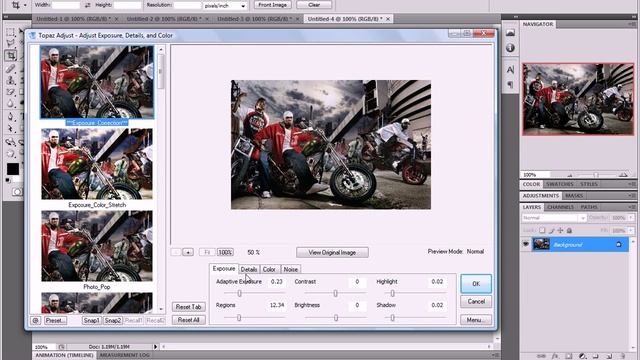Toggle lock position icon
This screenshot has width=640, height=360.
pos(560,231)
